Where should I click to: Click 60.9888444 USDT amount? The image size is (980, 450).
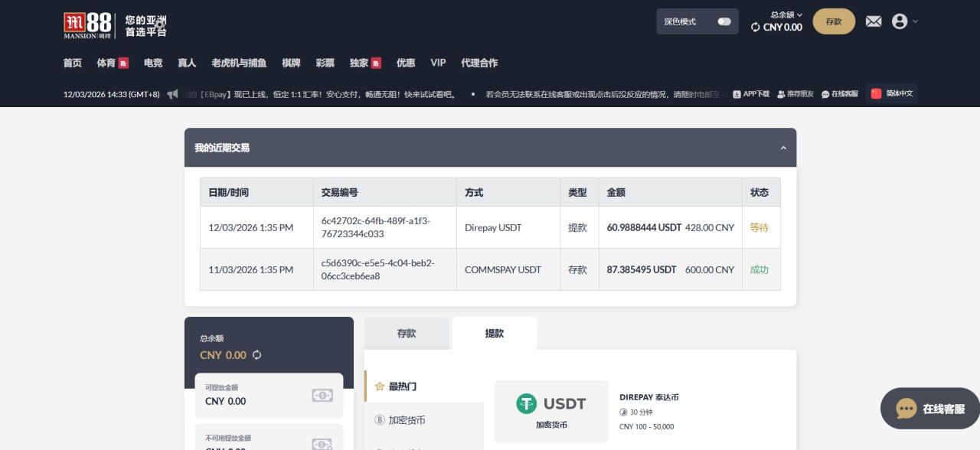(x=644, y=227)
